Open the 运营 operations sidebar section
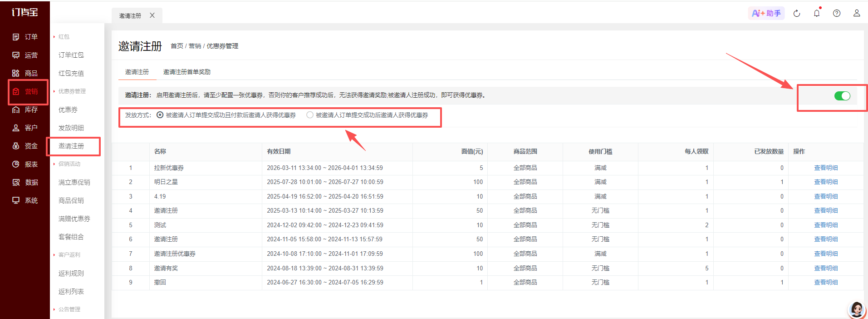 (25, 55)
